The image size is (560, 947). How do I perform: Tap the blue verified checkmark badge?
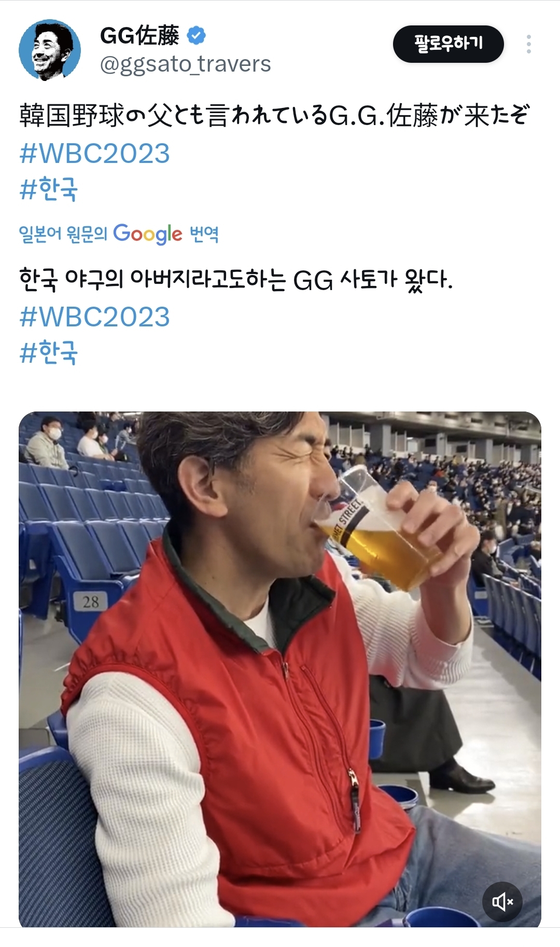[197, 36]
